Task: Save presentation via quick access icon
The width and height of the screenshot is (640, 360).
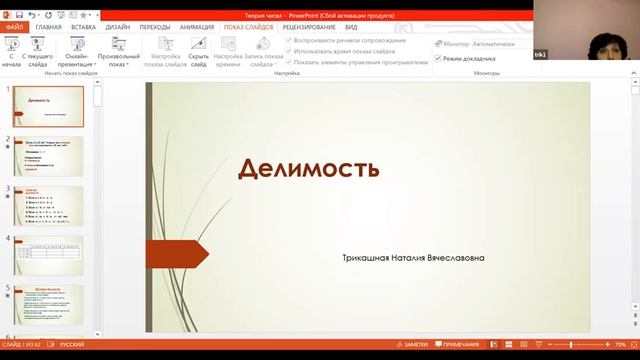Action: pos(19,15)
